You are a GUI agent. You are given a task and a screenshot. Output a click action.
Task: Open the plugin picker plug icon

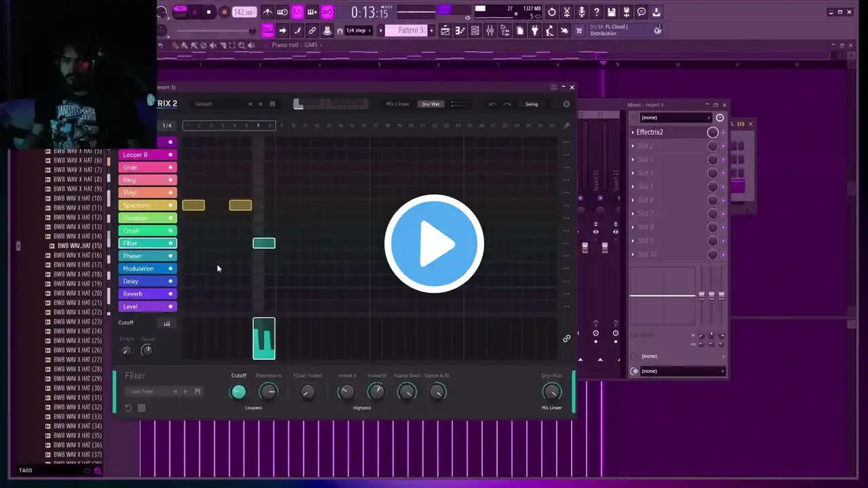coord(534,30)
